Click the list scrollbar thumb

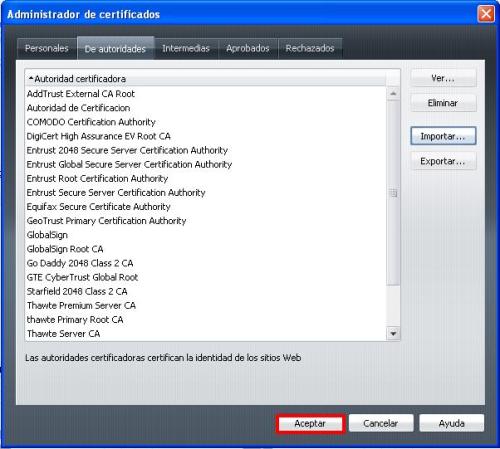[x=393, y=193]
